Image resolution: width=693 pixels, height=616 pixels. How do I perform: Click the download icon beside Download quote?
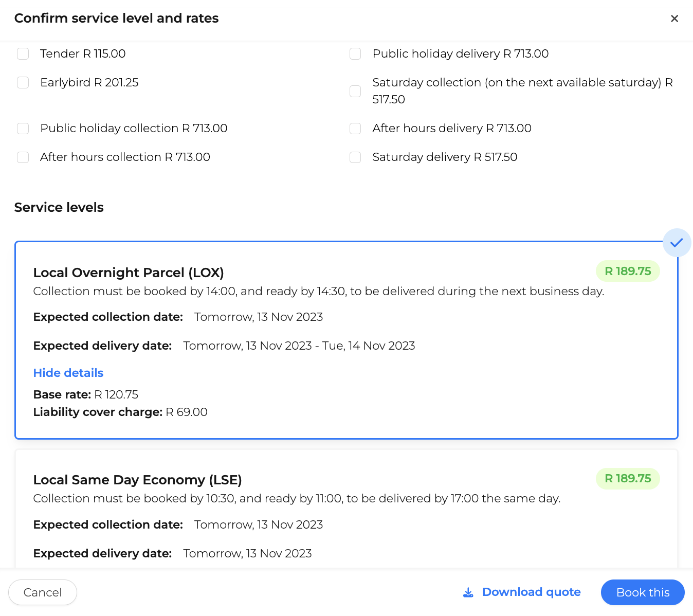click(x=468, y=592)
